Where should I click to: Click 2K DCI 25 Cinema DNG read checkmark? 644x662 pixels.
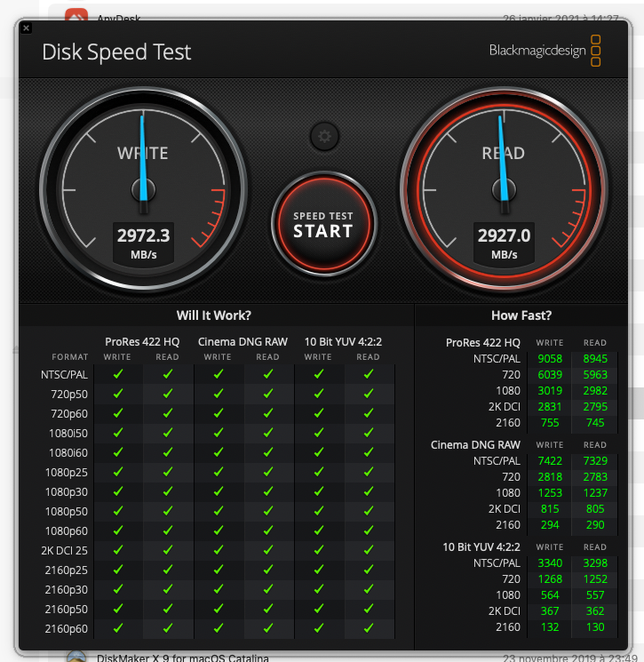click(x=268, y=550)
